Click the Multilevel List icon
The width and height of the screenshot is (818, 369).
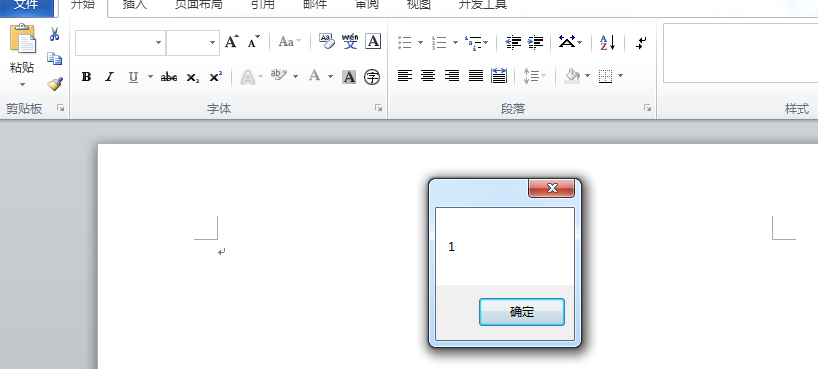click(473, 43)
